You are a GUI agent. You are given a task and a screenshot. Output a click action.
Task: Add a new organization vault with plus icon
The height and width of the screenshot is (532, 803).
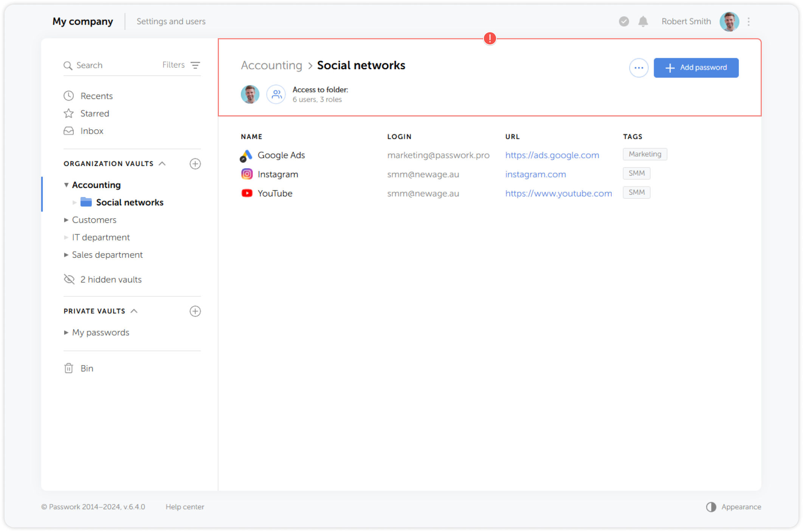click(x=195, y=164)
